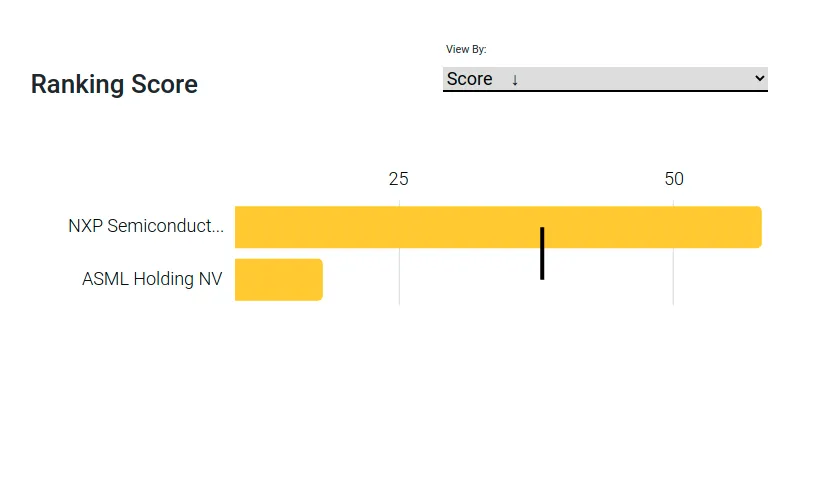This screenshot has height=489, width=817.
Task: Click the rounded right end of NXP bar
Action: 758,227
